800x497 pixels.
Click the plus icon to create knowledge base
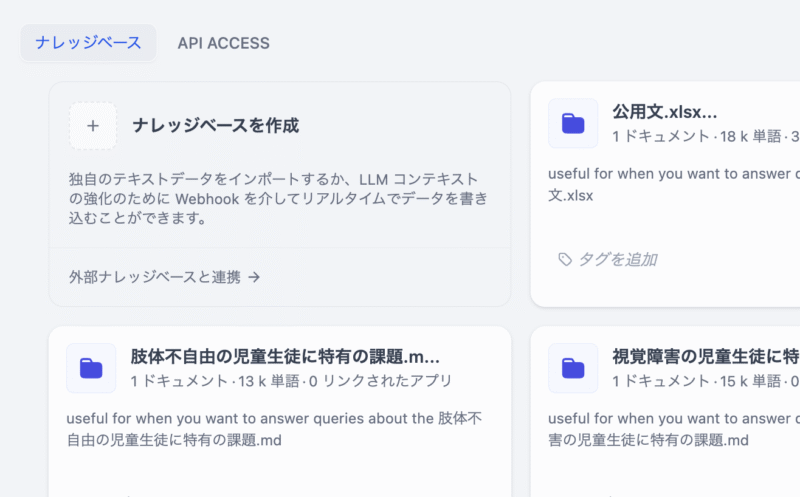93,126
